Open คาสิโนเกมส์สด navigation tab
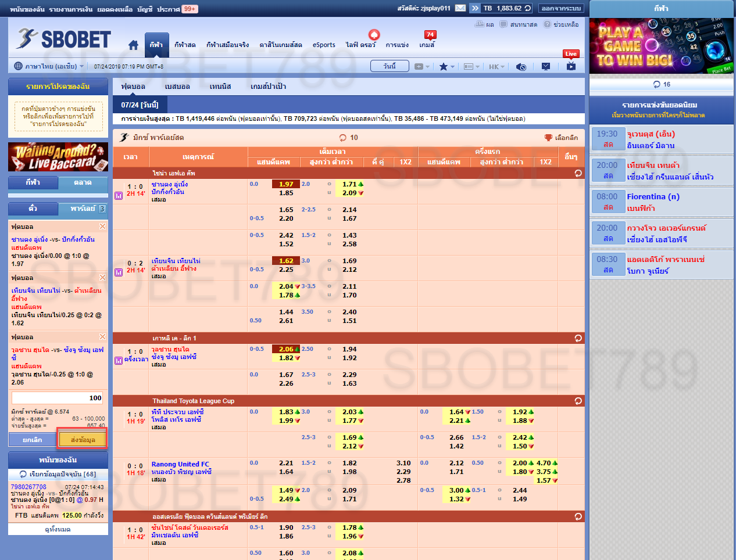Screen dimensions: 736x560 pyautogui.click(x=281, y=45)
